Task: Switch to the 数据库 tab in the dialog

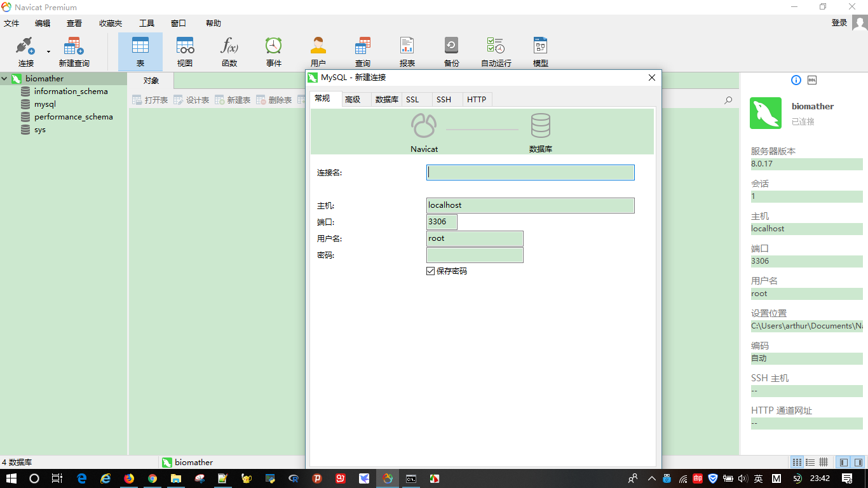Action: [386, 99]
